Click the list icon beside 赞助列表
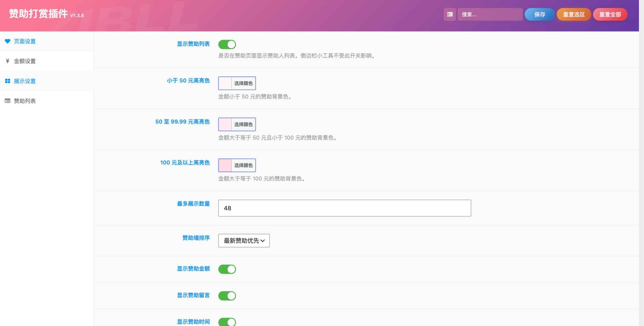This screenshot has height=326, width=644. (8, 101)
